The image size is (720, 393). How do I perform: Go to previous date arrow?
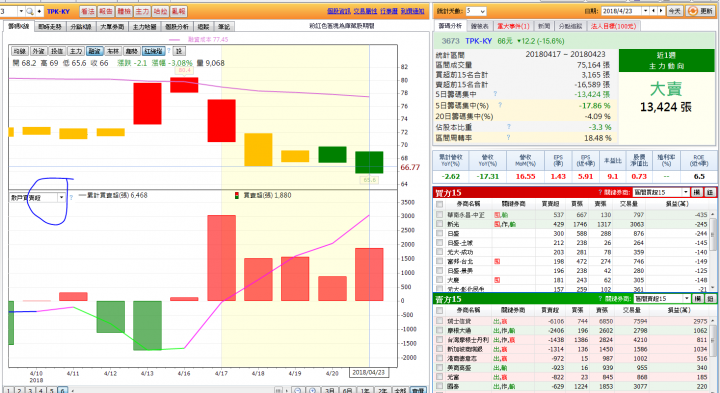(x=654, y=11)
